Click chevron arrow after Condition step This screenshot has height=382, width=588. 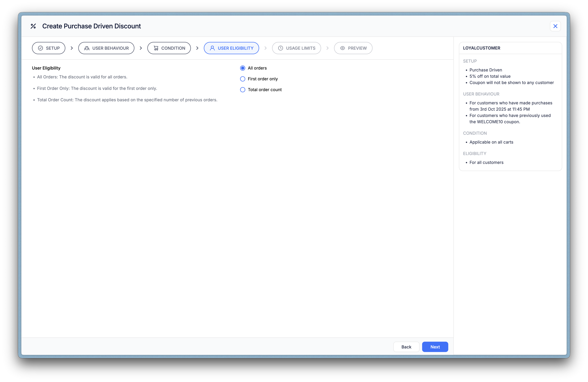[197, 48]
